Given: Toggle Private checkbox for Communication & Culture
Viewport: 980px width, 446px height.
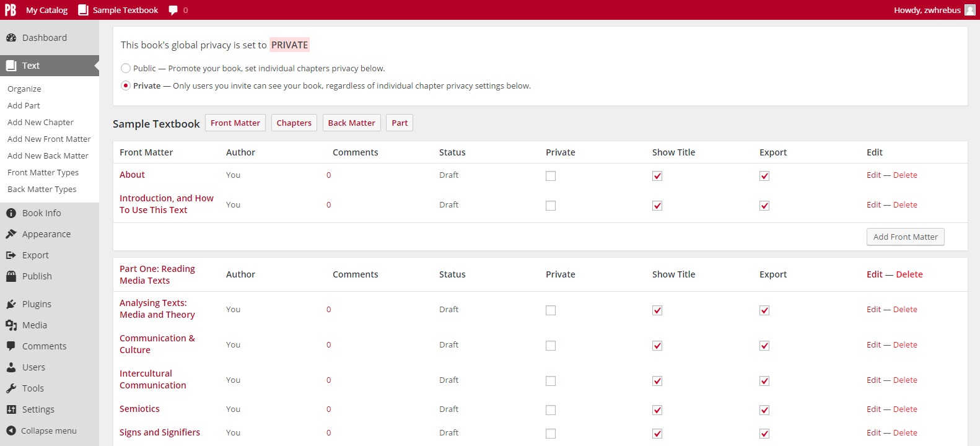Looking at the screenshot, I should (x=551, y=346).
